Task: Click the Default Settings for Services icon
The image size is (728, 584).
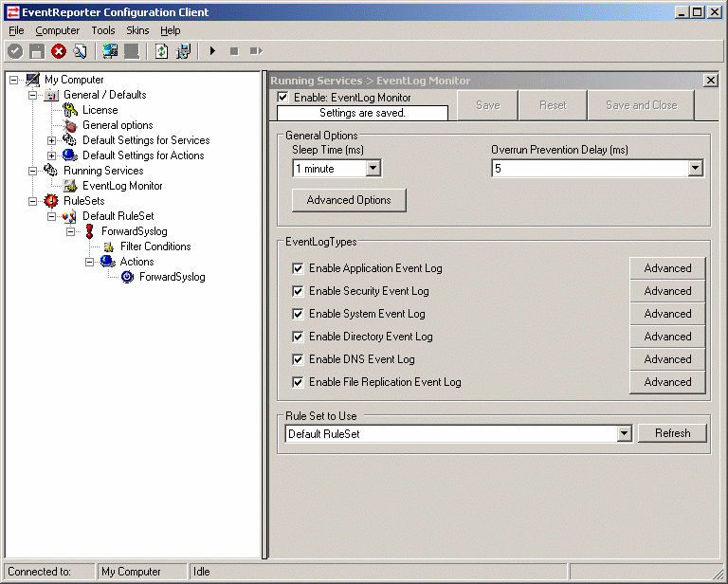Action: point(70,140)
